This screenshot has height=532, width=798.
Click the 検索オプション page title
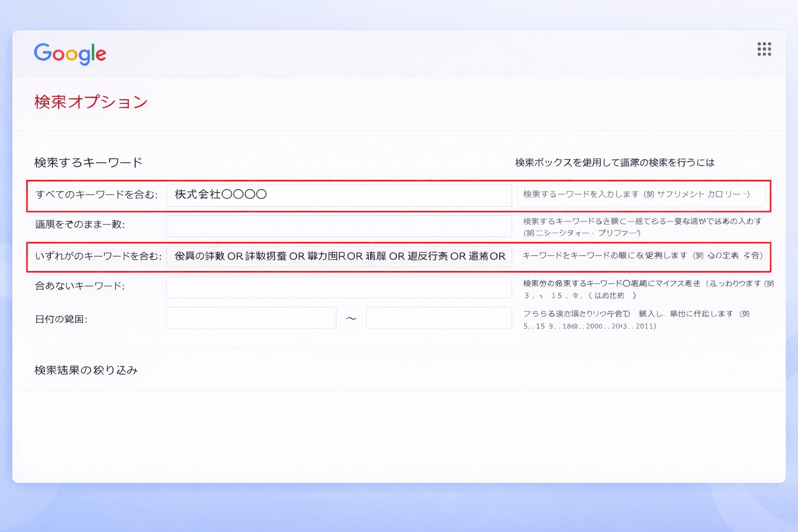coord(91,102)
